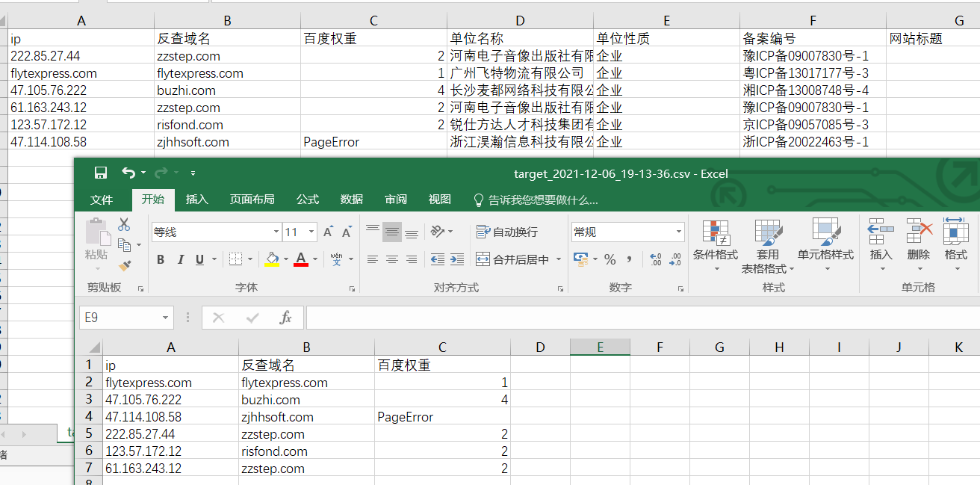This screenshot has width=980, height=485.
Task: Switch to the 公式 formulas tab
Action: (307, 200)
